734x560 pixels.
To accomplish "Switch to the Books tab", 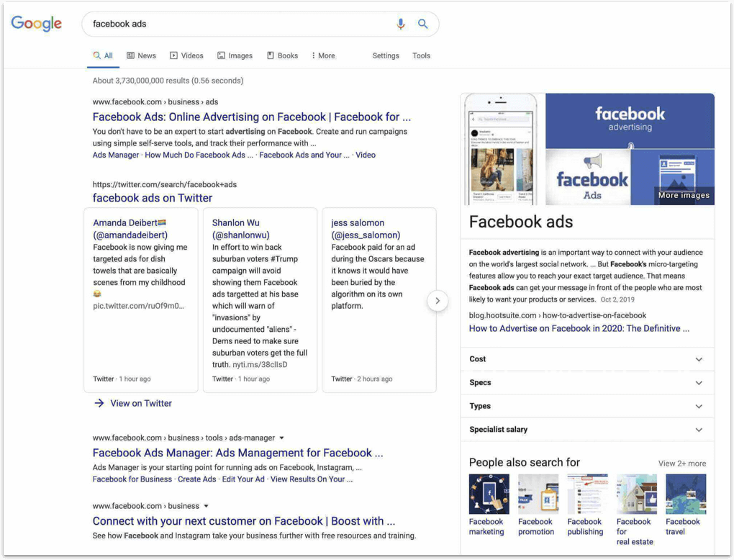I will pyautogui.click(x=282, y=55).
